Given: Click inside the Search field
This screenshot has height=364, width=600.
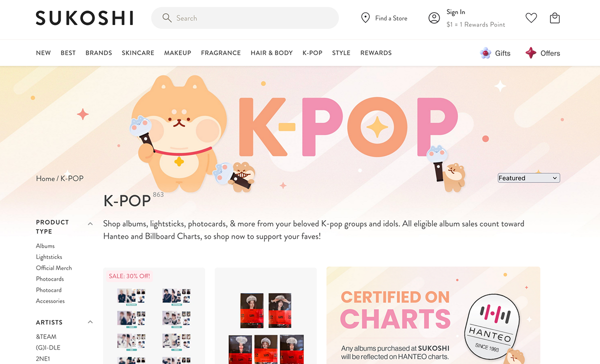Looking at the screenshot, I should click(245, 18).
